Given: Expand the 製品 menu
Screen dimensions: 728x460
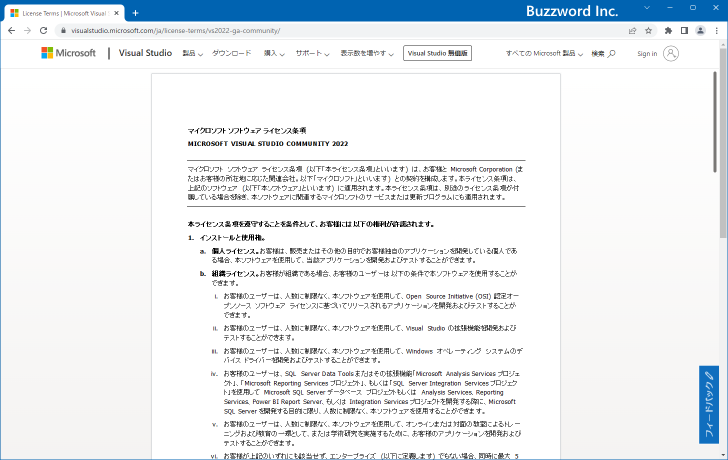Looking at the screenshot, I should click(193, 53).
